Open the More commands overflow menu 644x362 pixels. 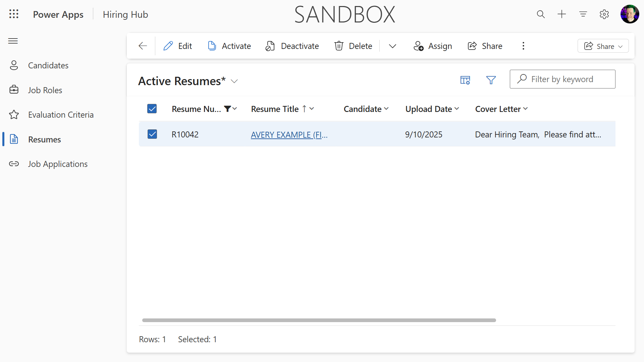click(x=523, y=46)
